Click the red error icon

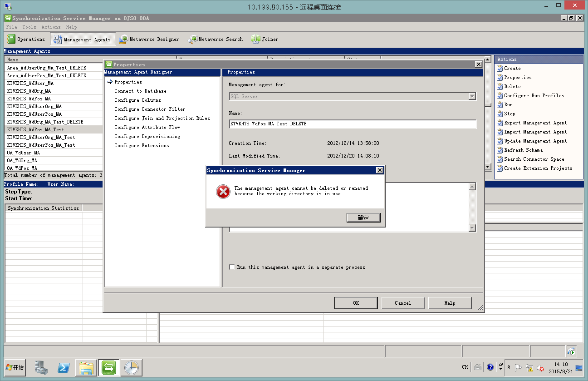coord(223,192)
